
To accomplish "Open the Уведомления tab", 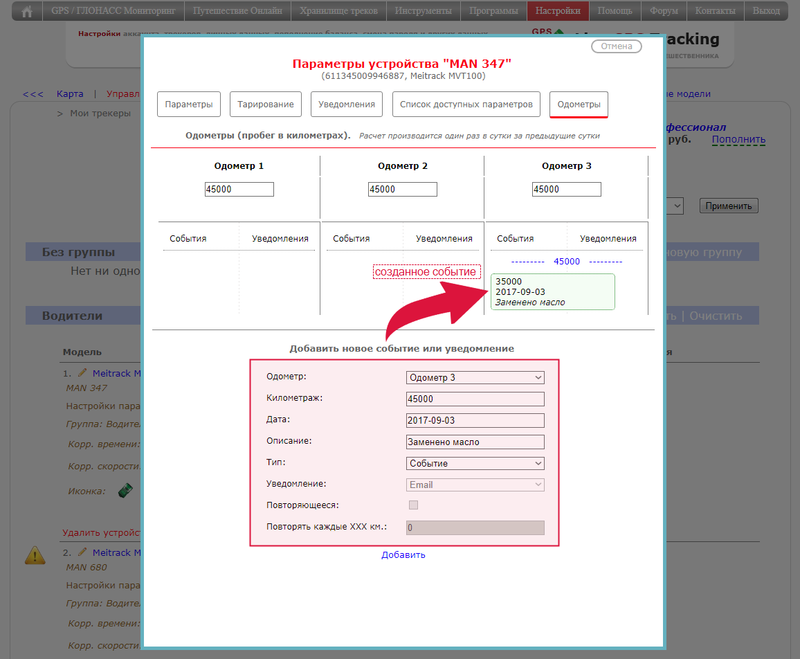I will pos(347,104).
